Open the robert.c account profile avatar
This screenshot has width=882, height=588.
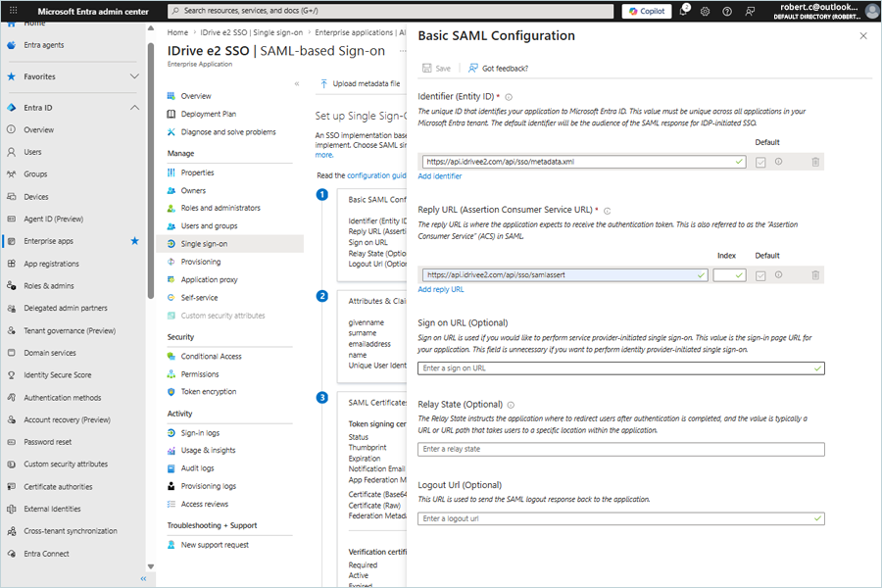[x=872, y=11]
